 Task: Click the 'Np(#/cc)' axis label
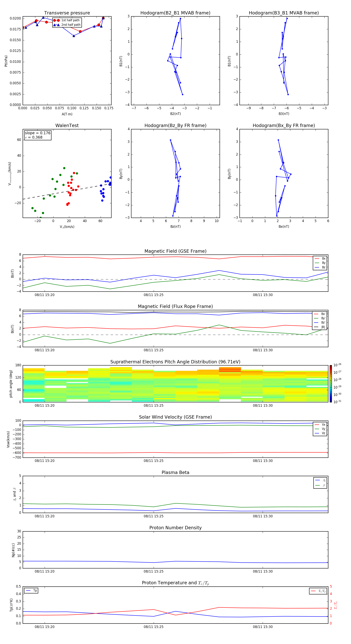click(x=13, y=550)
